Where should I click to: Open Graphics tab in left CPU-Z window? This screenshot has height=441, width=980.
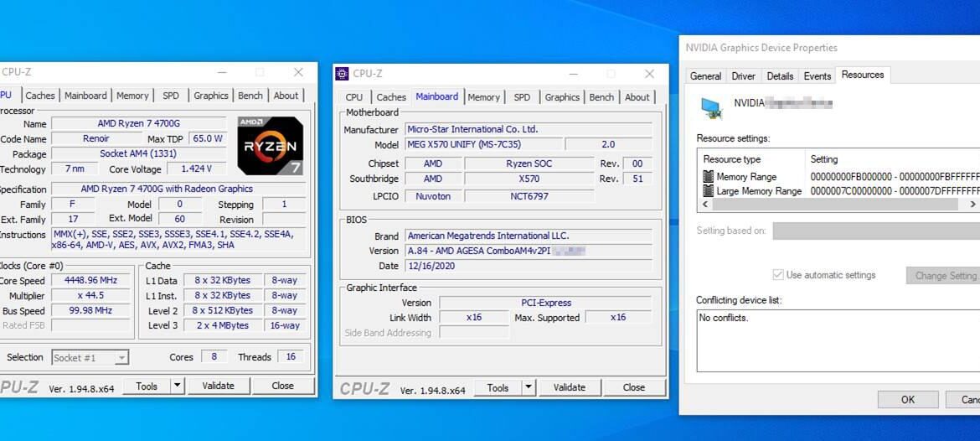210,96
